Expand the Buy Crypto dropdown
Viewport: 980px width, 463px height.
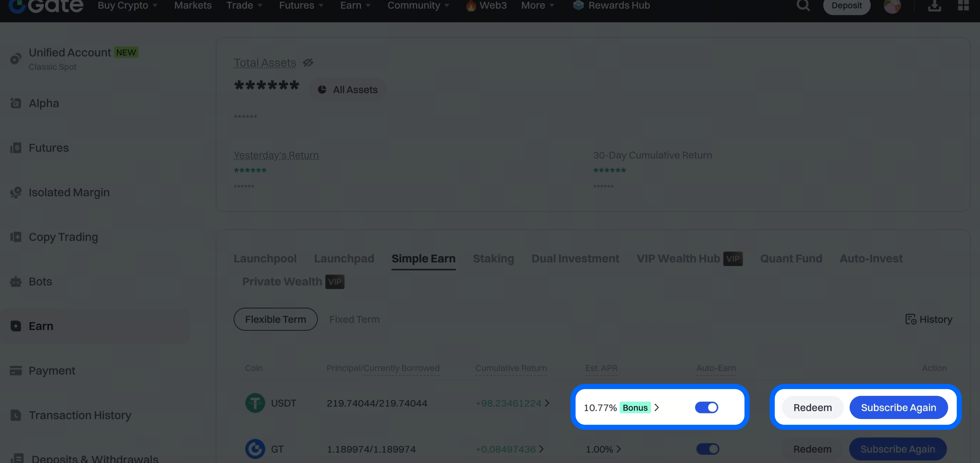(127, 5)
